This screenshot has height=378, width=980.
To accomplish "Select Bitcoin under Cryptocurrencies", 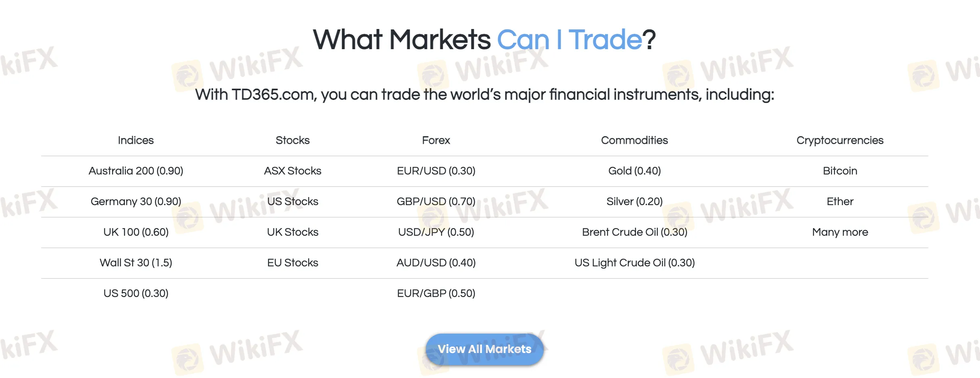I will pyautogui.click(x=840, y=171).
